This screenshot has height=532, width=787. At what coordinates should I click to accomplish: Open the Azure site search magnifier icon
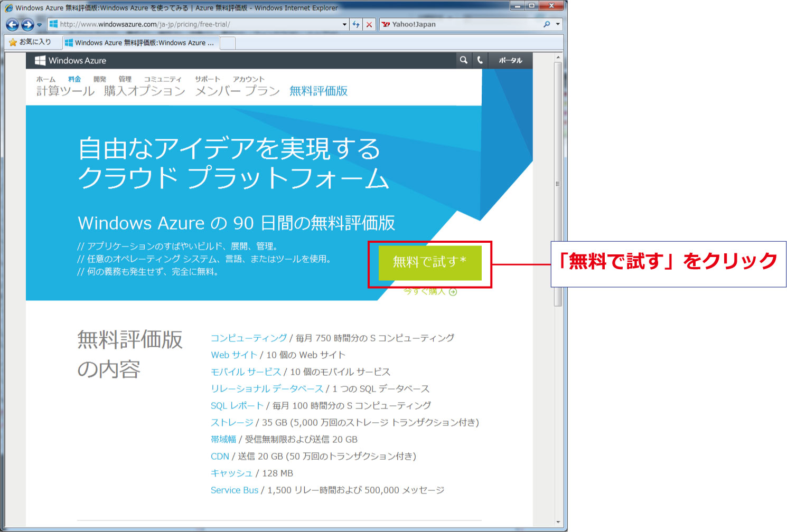tap(463, 60)
